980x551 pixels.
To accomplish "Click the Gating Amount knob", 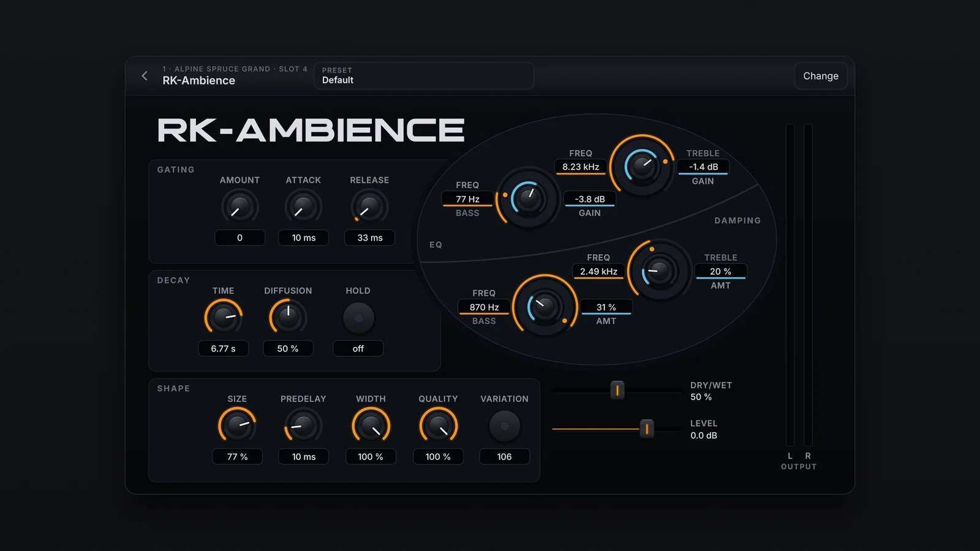I will (239, 207).
